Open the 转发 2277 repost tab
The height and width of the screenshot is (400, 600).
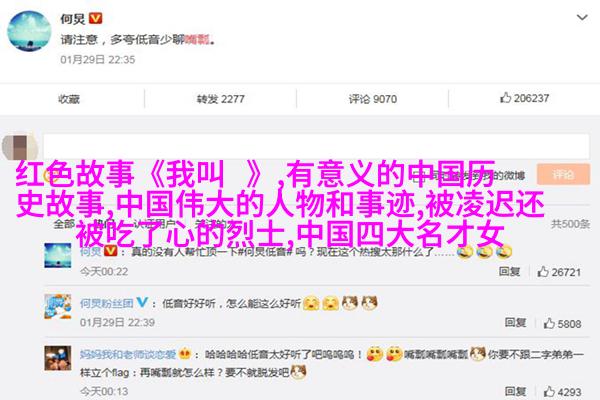coord(220,99)
